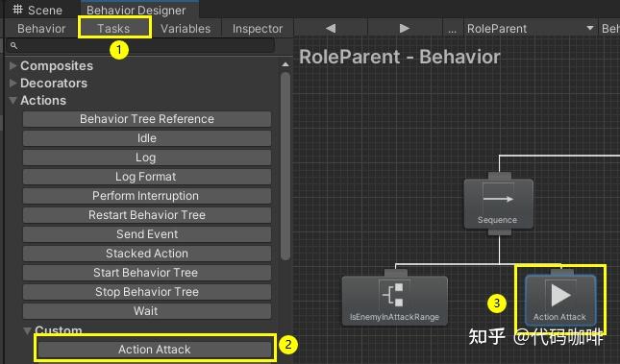Screen dimensions: 620x364
Task: Select the Behavior toolbar tab
Action: point(41,29)
